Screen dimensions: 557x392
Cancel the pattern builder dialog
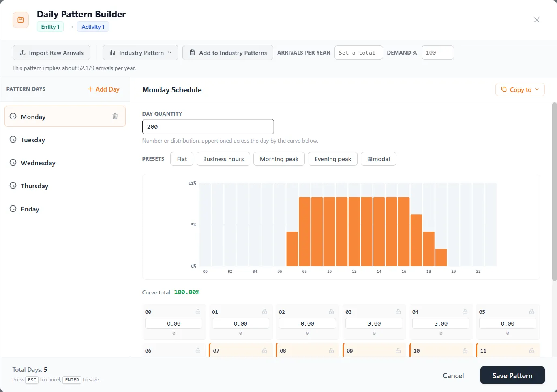[x=453, y=375]
